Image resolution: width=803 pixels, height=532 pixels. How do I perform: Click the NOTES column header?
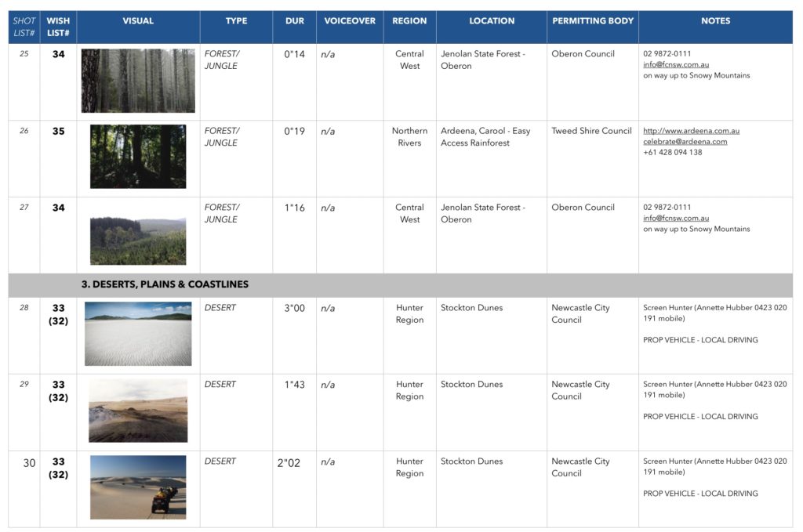[x=715, y=27]
